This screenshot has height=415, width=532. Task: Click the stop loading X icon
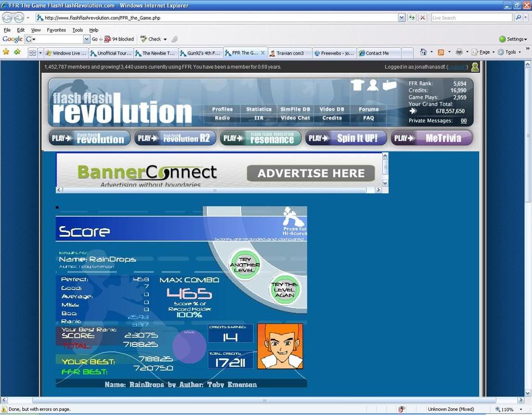pyautogui.click(x=423, y=18)
